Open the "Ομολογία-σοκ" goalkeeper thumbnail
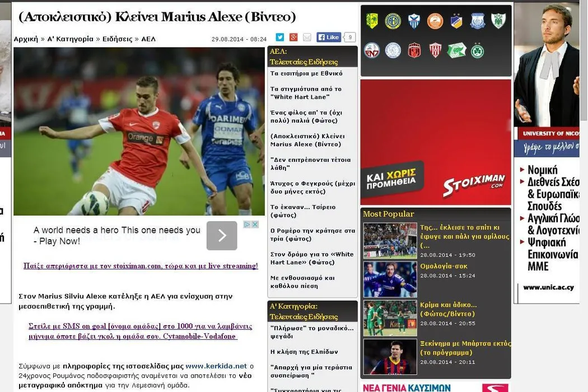 pyautogui.click(x=390, y=279)
